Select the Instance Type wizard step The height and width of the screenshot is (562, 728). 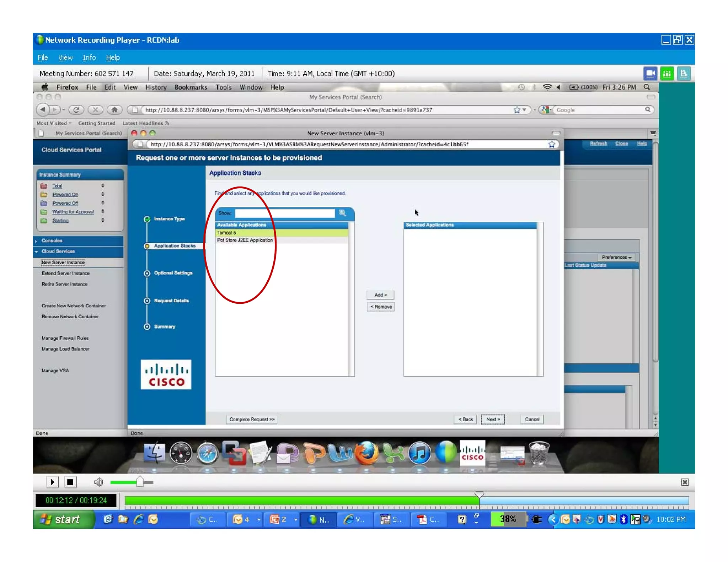tap(169, 219)
